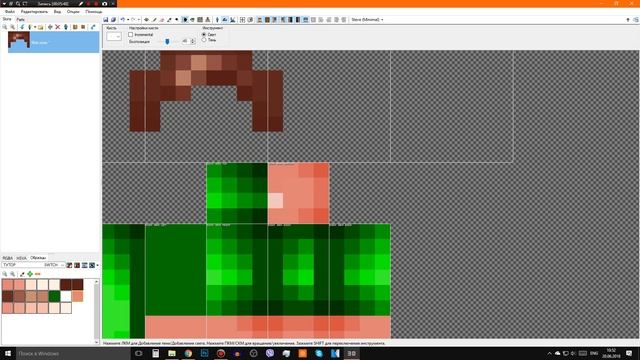Screen dimensions: 640x360
Task: Add a swatch with green plus icon
Action: pyautogui.click(x=30, y=274)
